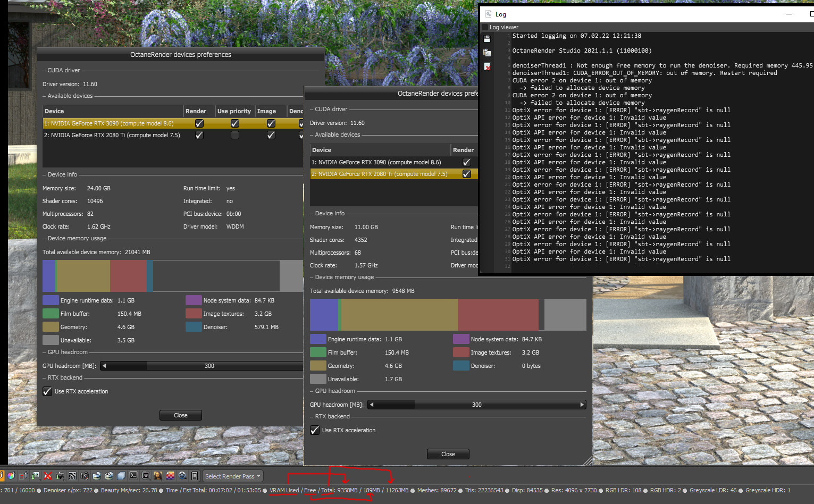The image size is (814, 504).
Task: Increase GPU headroom in right dialog
Action: click(582, 405)
